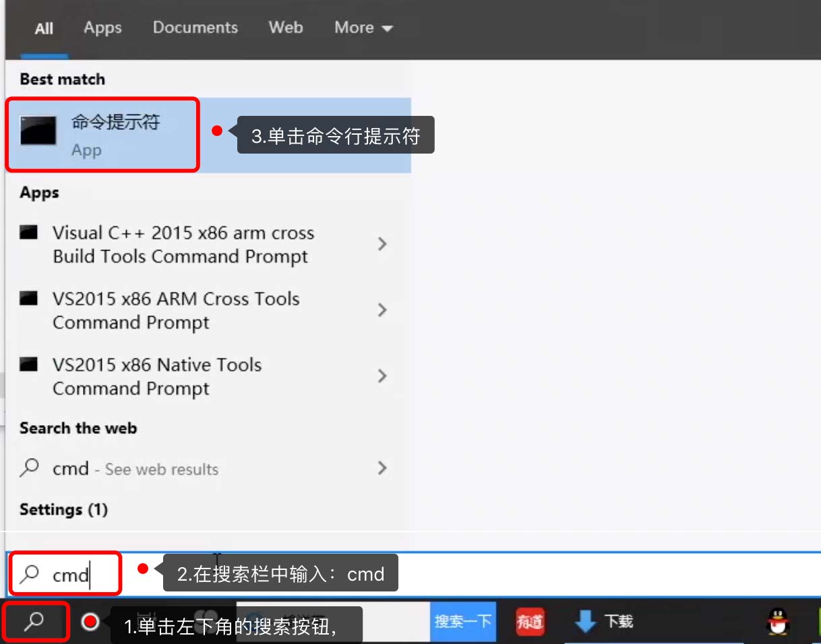Click the magnifier icon beside cmd web result
This screenshot has width=821, height=644.
29,468
